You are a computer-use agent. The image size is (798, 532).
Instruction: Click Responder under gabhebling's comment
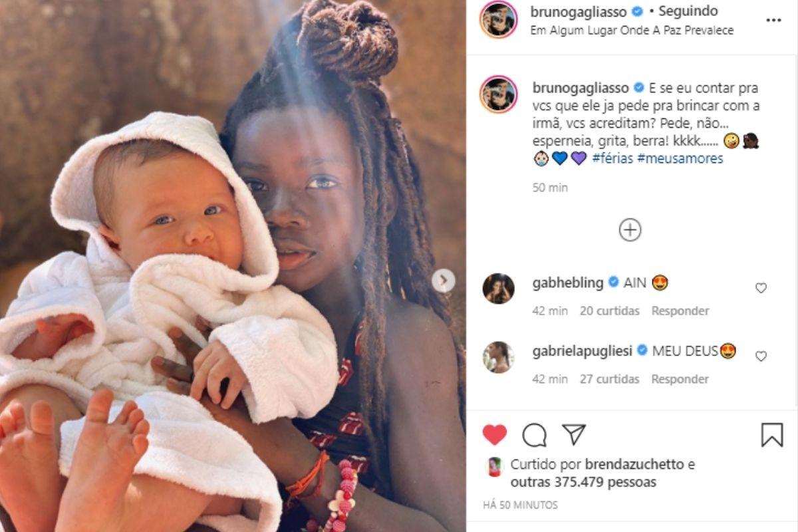tap(680, 311)
